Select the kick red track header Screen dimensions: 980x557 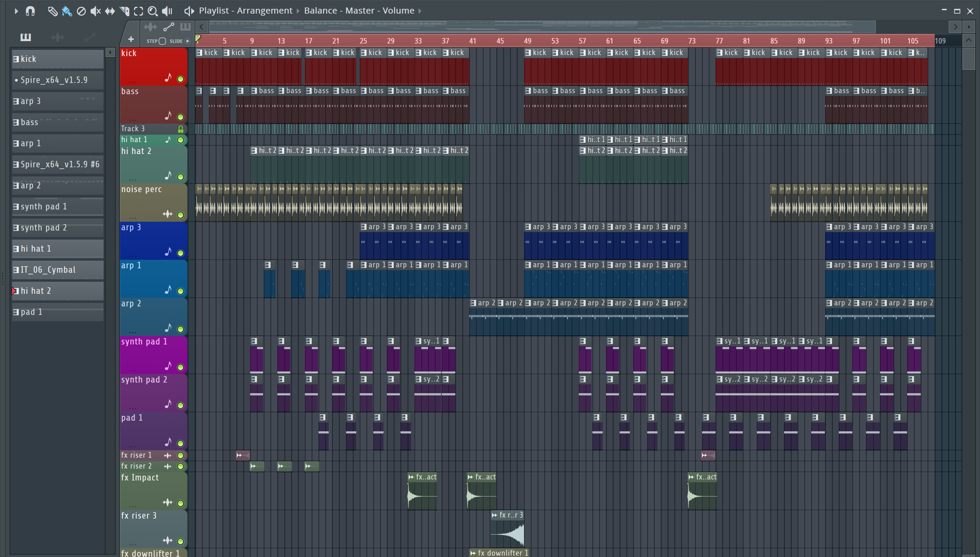point(153,66)
